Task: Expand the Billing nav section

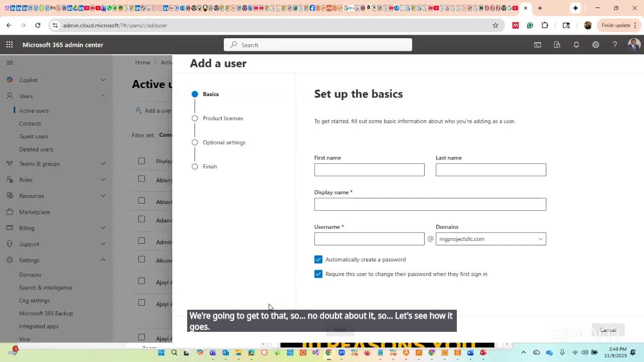Action: click(103, 228)
